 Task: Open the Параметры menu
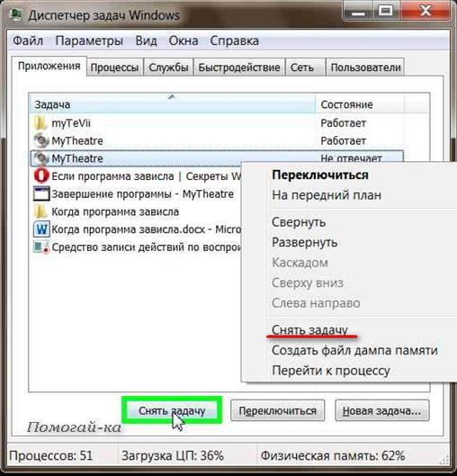[x=89, y=40]
